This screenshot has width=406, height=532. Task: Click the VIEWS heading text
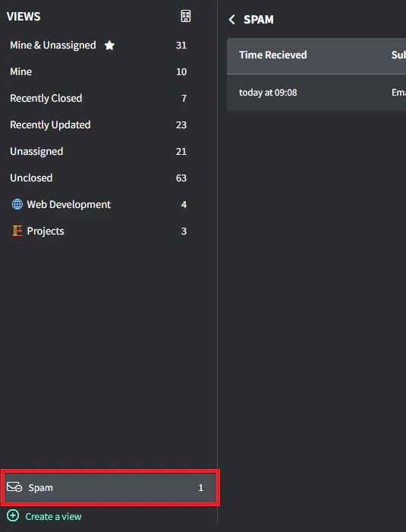click(x=24, y=16)
